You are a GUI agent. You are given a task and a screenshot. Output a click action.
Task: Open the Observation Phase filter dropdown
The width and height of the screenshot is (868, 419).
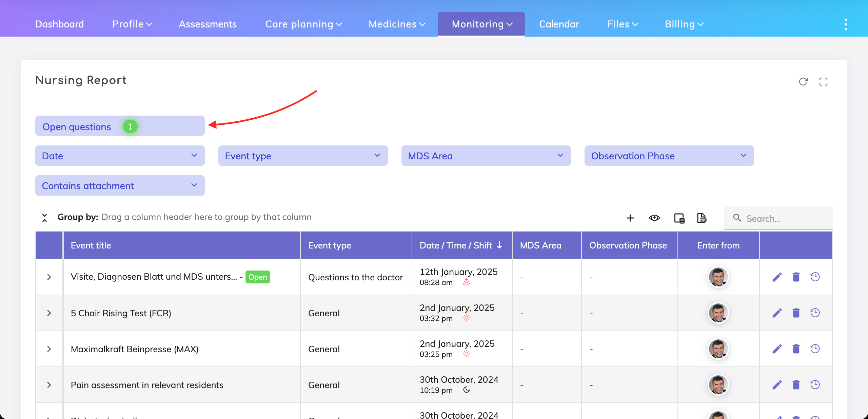point(669,156)
